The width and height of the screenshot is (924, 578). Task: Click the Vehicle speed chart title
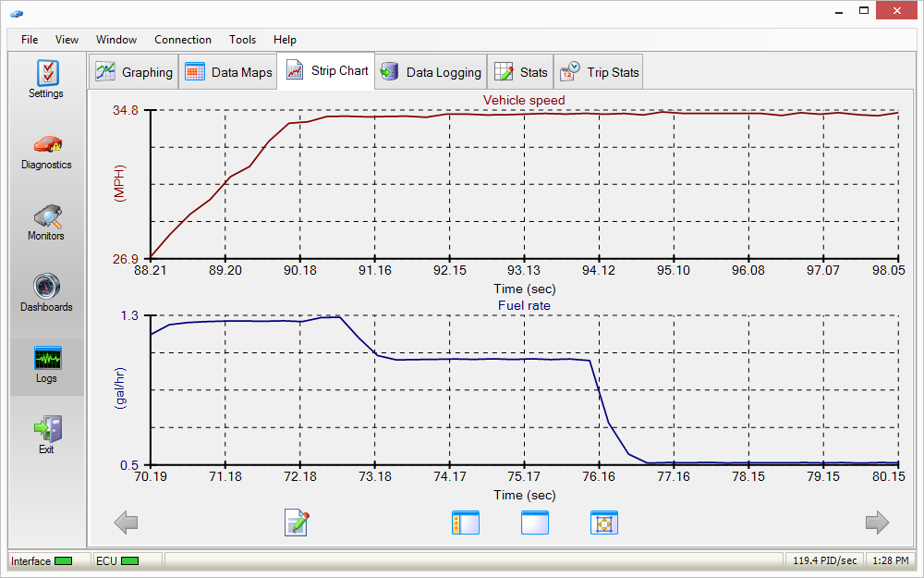click(x=524, y=100)
